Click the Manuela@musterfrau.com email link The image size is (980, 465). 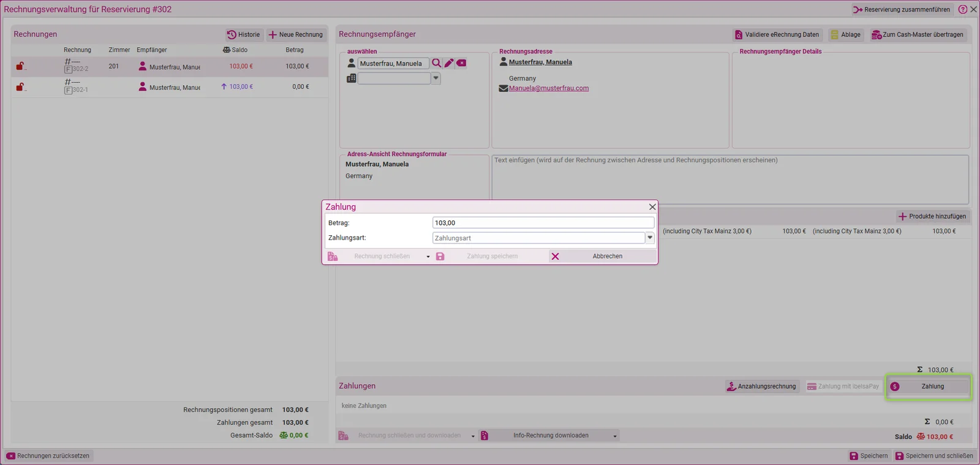click(549, 88)
